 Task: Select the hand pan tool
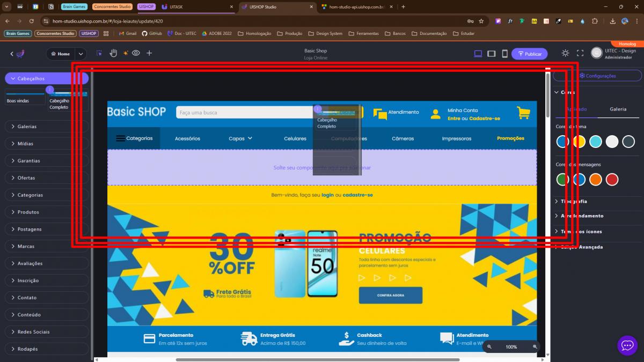point(113,53)
